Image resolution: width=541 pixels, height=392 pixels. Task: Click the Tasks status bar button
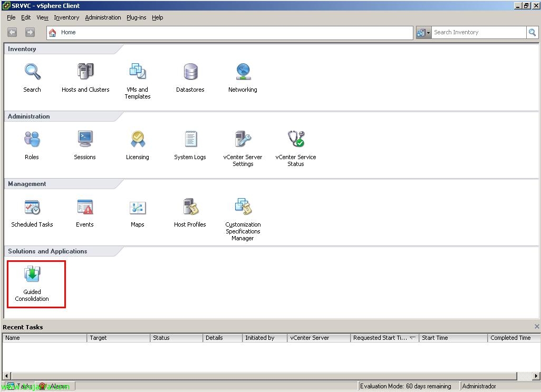click(x=20, y=386)
